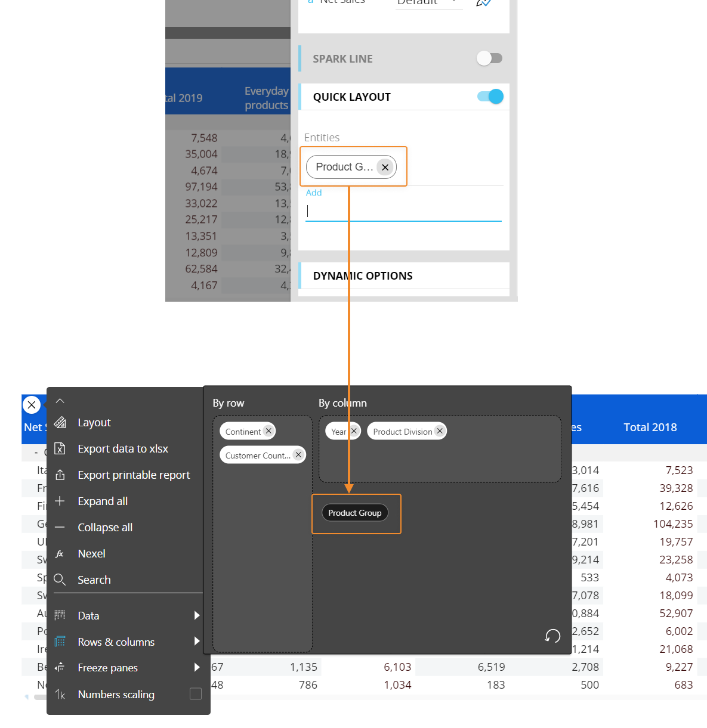This screenshot has width=707, height=728.
Task: Open Search from the context menu
Action: (94, 580)
